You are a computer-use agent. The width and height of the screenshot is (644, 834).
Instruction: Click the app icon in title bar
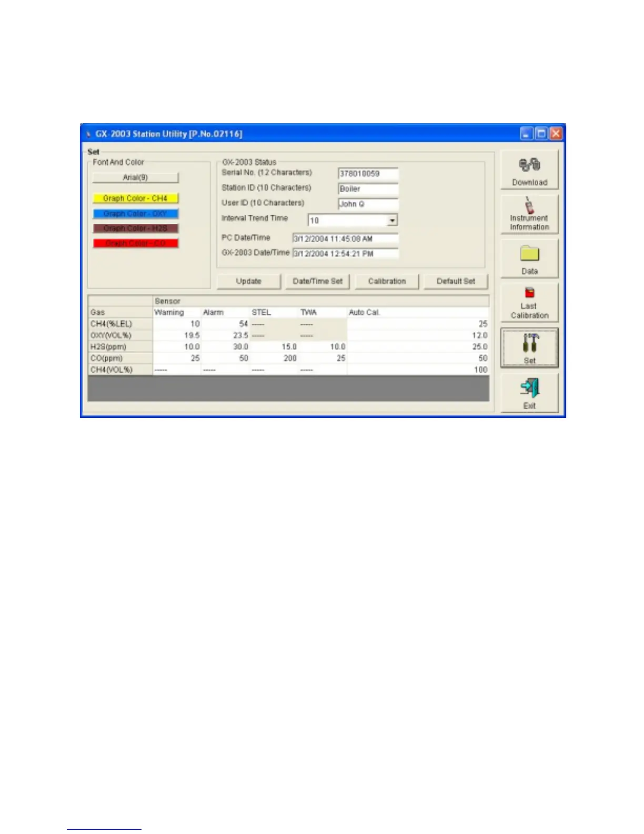coord(88,134)
